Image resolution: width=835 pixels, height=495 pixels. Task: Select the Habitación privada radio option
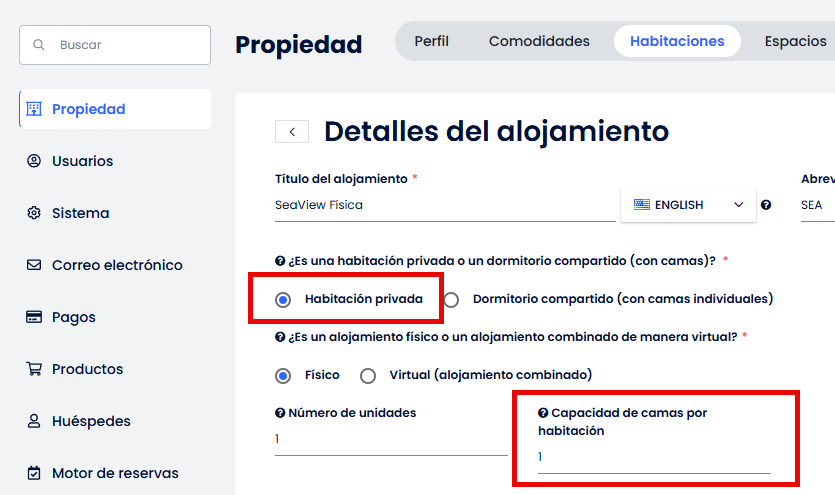(283, 299)
